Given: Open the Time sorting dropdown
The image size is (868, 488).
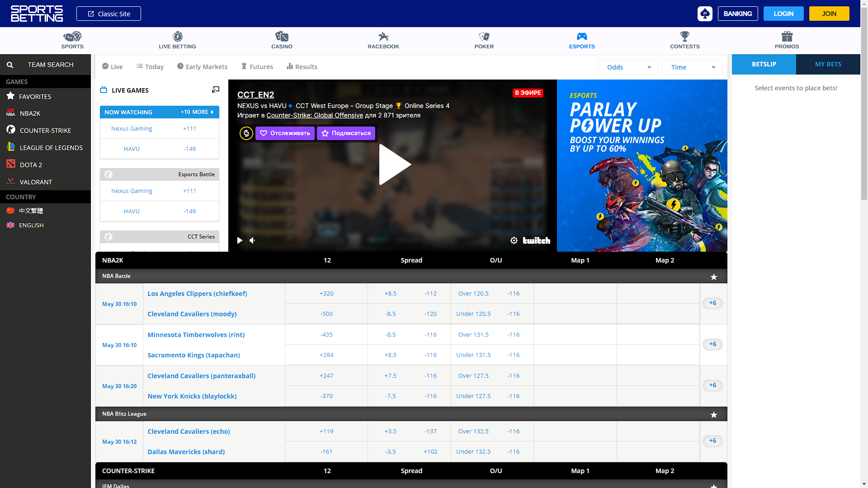Looking at the screenshot, I should [x=692, y=67].
